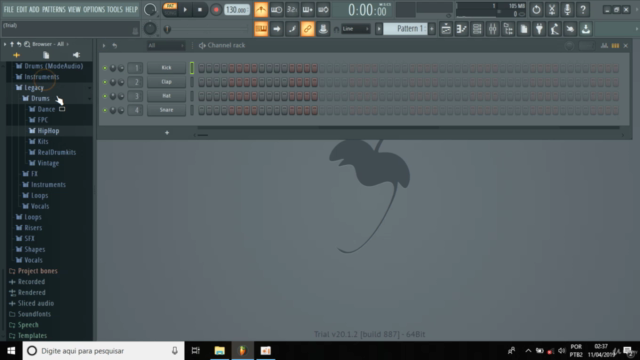This screenshot has width=640, height=360.
Task: Click the scissors cut icon in top bar
Action: coord(552,9)
